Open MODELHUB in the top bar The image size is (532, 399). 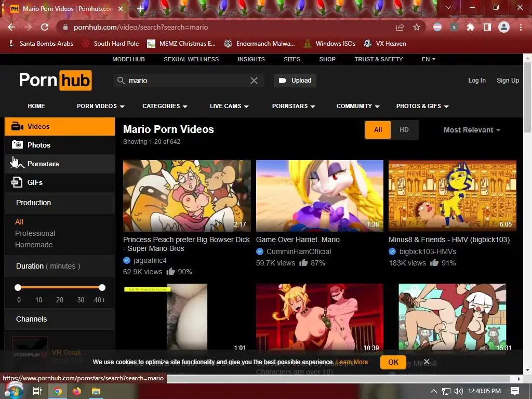pos(129,59)
